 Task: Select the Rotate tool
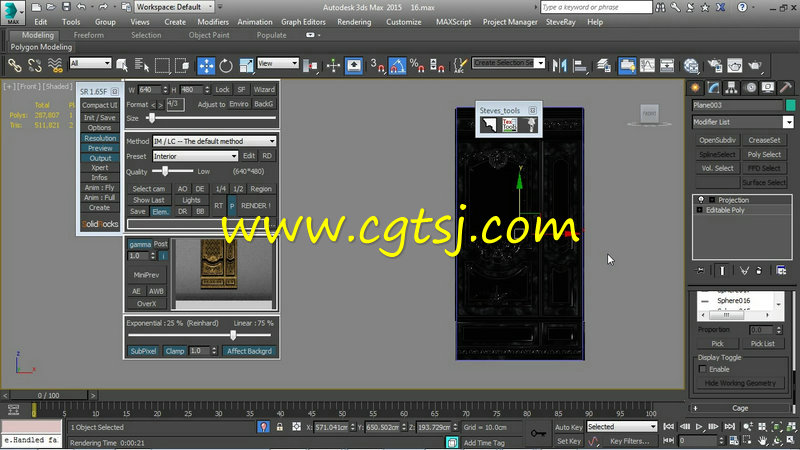click(226, 66)
